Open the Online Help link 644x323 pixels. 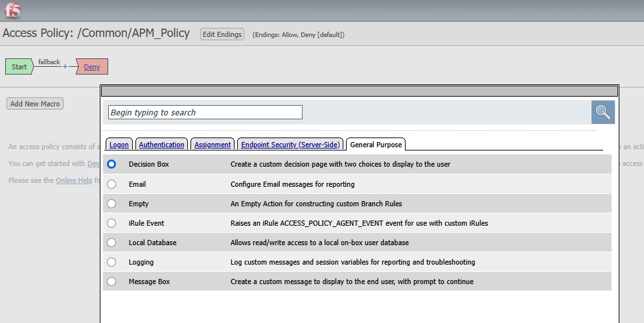click(x=74, y=180)
